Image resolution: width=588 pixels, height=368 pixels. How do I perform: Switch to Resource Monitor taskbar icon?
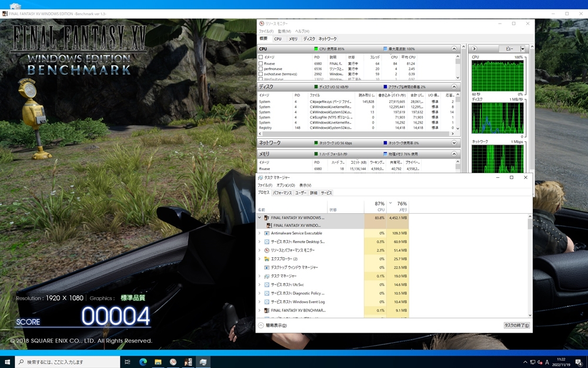click(x=173, y=362)
